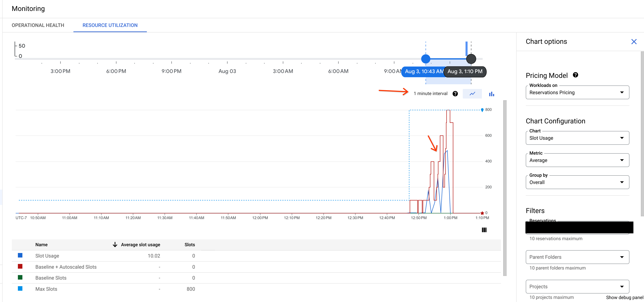Image resolution: width=644 pixels, height=302 pixels.
Task: Click the help icon next to 1 minute interval
Action: tap(455, 94)
